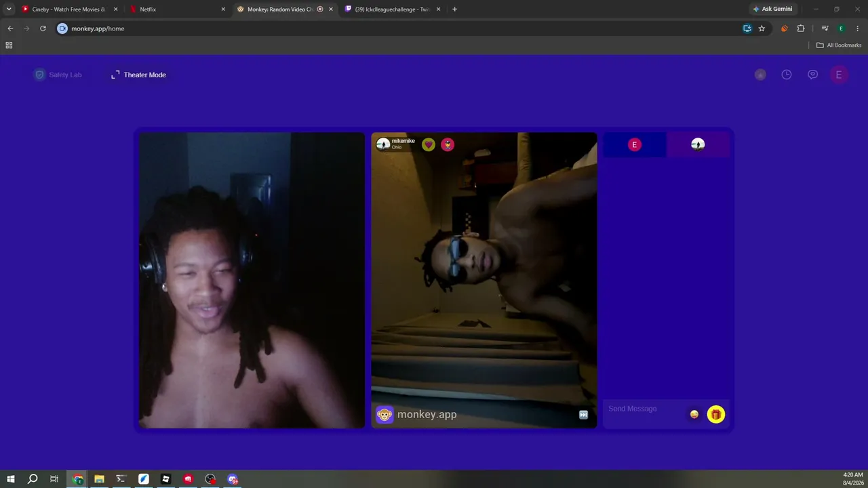Image resolution: width=868 pixels, height=488 pixels.
Task: Click the dim round coin icon beside history
Action: coord(760,75)
